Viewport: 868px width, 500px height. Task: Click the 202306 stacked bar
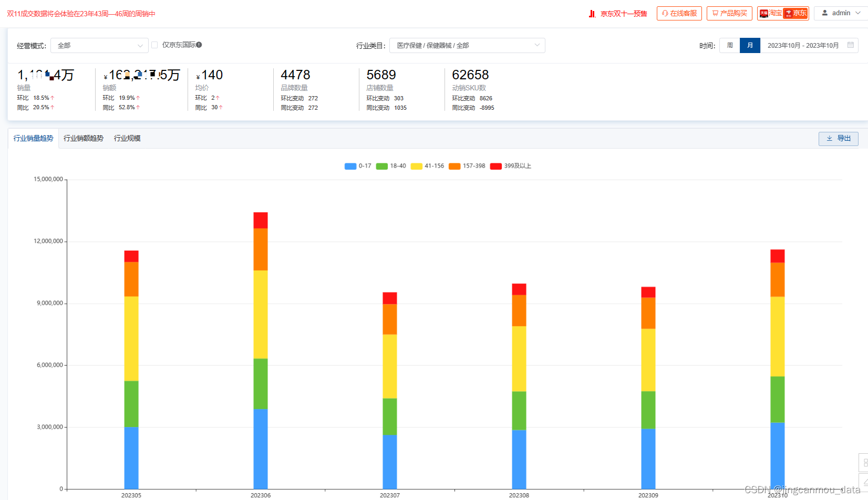coord(261,350)
